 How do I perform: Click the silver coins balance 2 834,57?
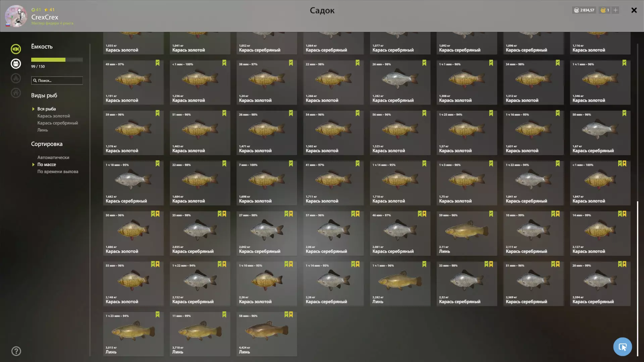584,10
